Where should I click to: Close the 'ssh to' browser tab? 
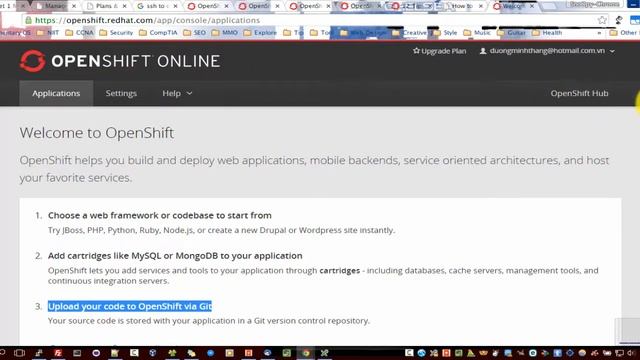click(x=176, y=6)
